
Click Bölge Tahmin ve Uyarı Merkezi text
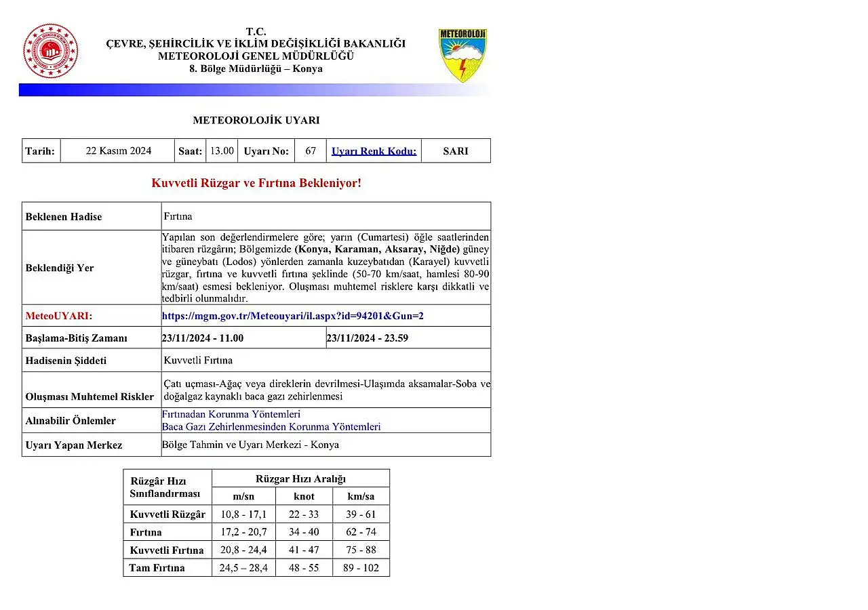point(250,445)
